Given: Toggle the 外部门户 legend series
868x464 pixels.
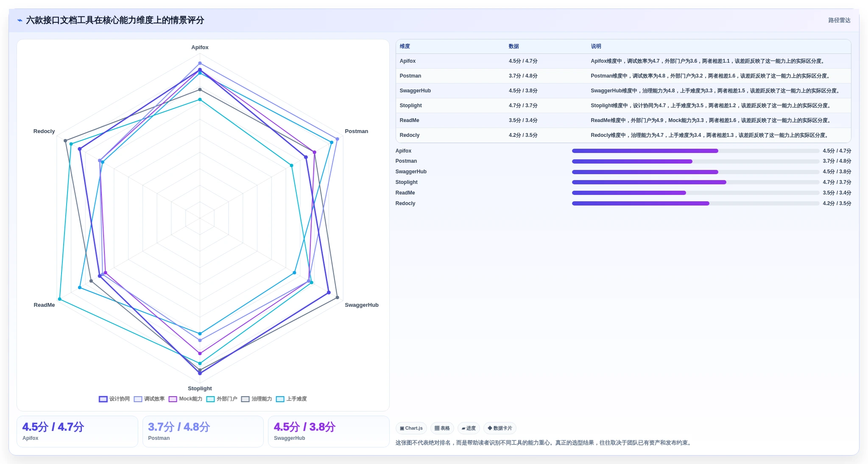Looking at the screenshot, I should 222,399.
